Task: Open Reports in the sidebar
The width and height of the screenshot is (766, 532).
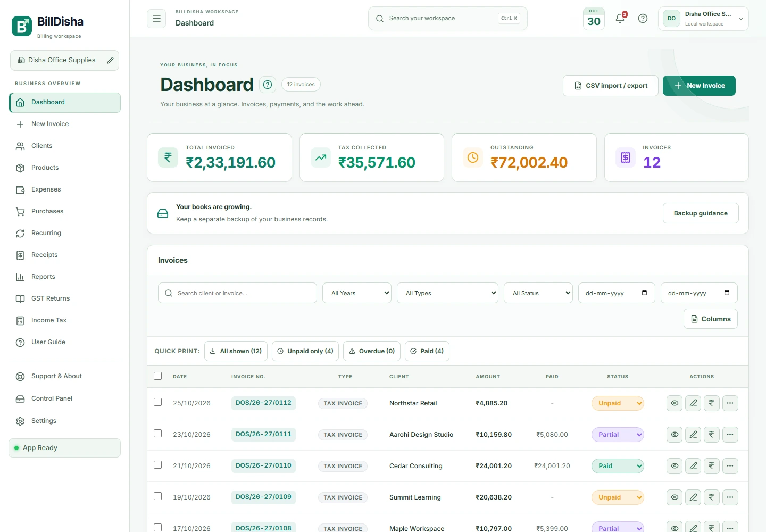Action: tap(64, 277)
